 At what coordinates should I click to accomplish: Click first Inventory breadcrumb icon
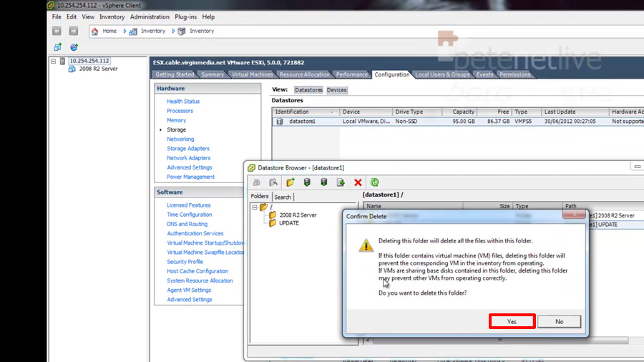point(133,31)
